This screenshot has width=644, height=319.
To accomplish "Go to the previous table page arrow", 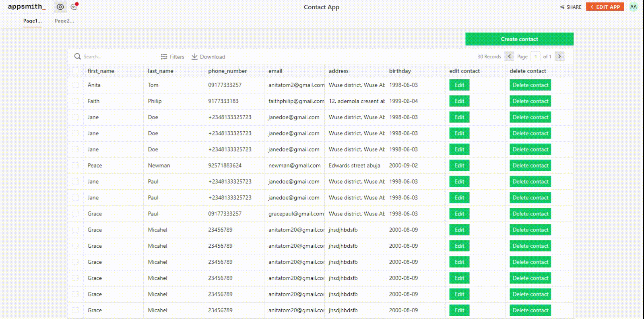I will pos(509,56).
